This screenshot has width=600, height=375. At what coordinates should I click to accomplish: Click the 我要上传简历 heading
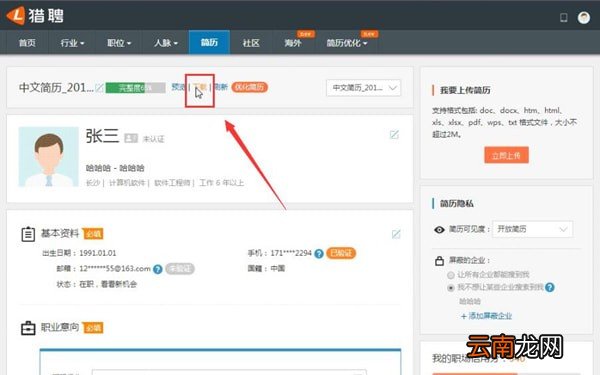(x=465, y=90)
